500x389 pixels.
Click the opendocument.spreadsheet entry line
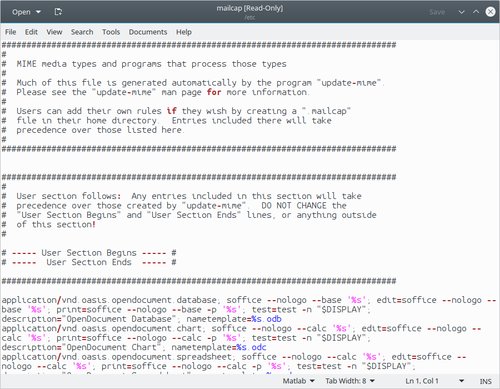coord(234,357)
